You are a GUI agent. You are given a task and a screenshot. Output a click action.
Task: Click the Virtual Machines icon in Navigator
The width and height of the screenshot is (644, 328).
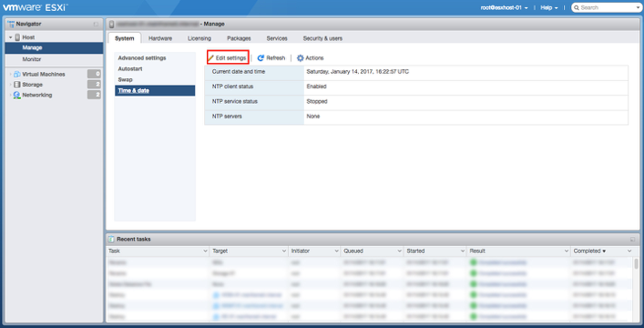click(16, 74)
